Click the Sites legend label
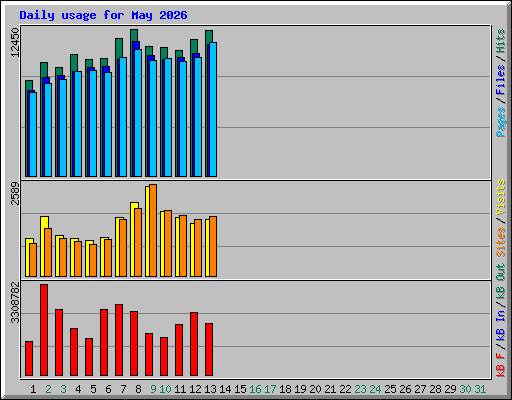This screenshot has width=512, height=400. pos(501,242)
